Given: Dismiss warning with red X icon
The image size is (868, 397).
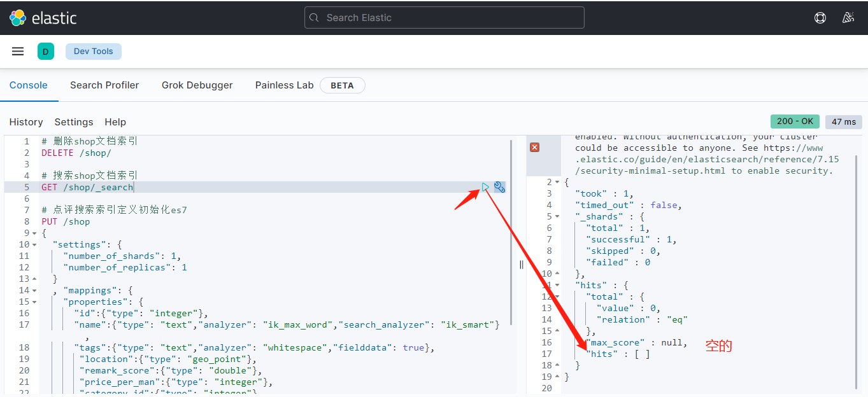Looking at the screenshot, I should click(535, 147).
